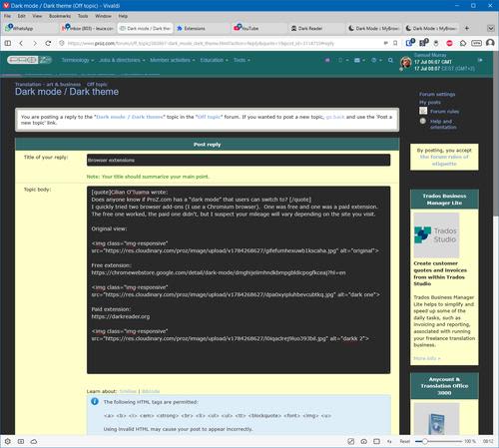Open a new tab with plus button
This screenshot has width=499, height=448.
tap(467, 28)
